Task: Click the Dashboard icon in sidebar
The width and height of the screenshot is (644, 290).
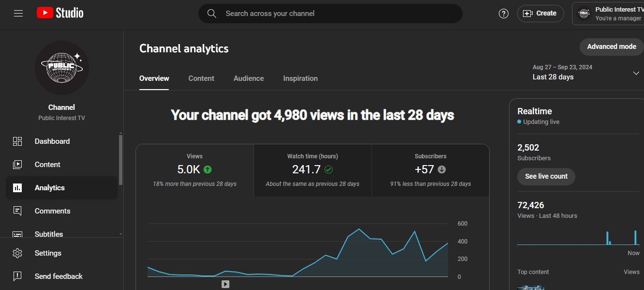Action: [x=17, y=141]
